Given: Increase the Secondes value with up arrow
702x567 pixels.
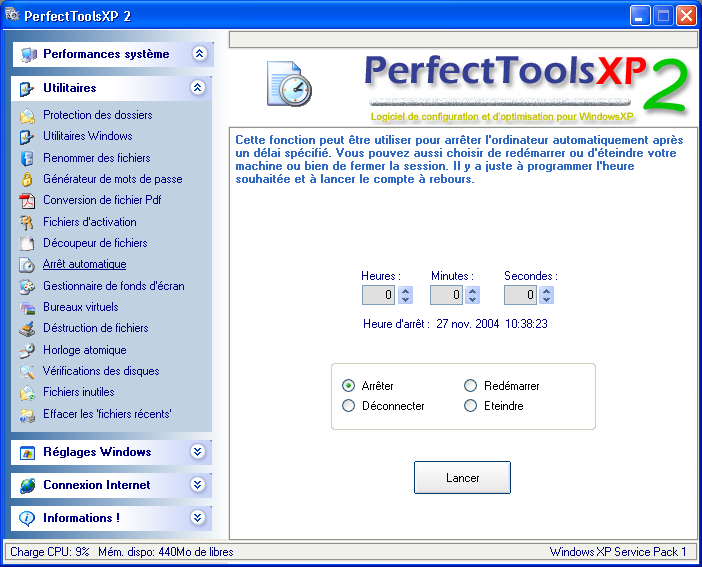Looking at the screenshot, I should (x=546, y=291).
